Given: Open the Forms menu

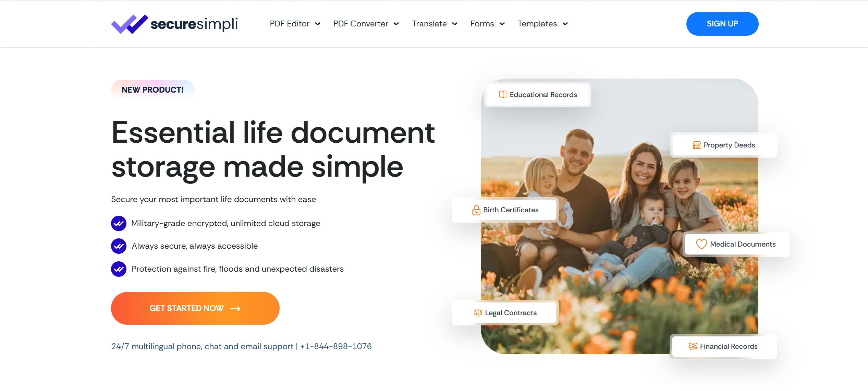Looking at the screenshot, I should pos(487,24).
